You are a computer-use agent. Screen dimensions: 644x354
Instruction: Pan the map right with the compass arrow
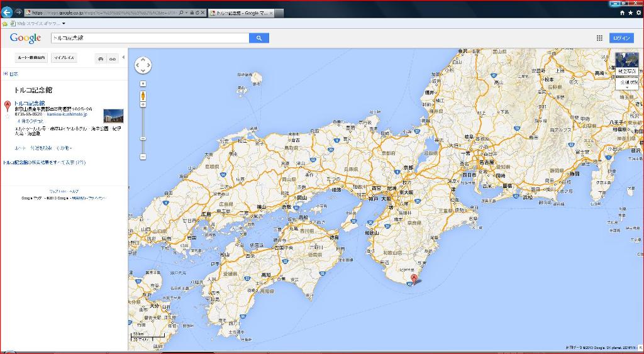(x=148, y=65)
